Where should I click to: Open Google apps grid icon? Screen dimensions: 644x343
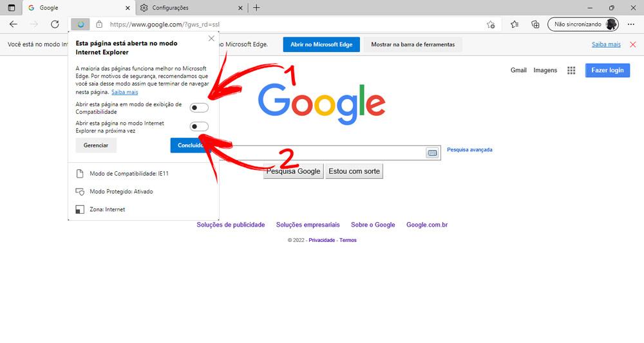[571, 71]
